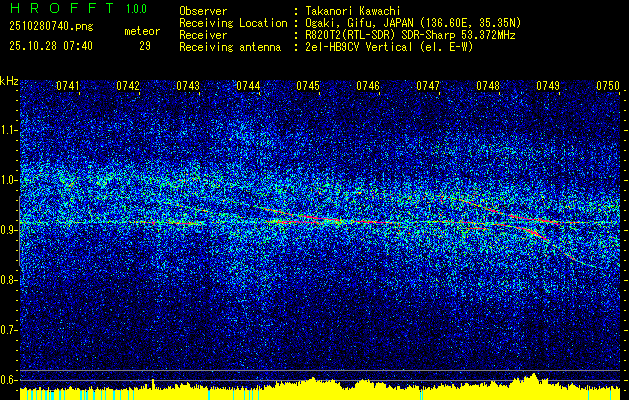Click the 0.6 frequency axis label
The image size is (629, 400).
[x=9, y=380]
